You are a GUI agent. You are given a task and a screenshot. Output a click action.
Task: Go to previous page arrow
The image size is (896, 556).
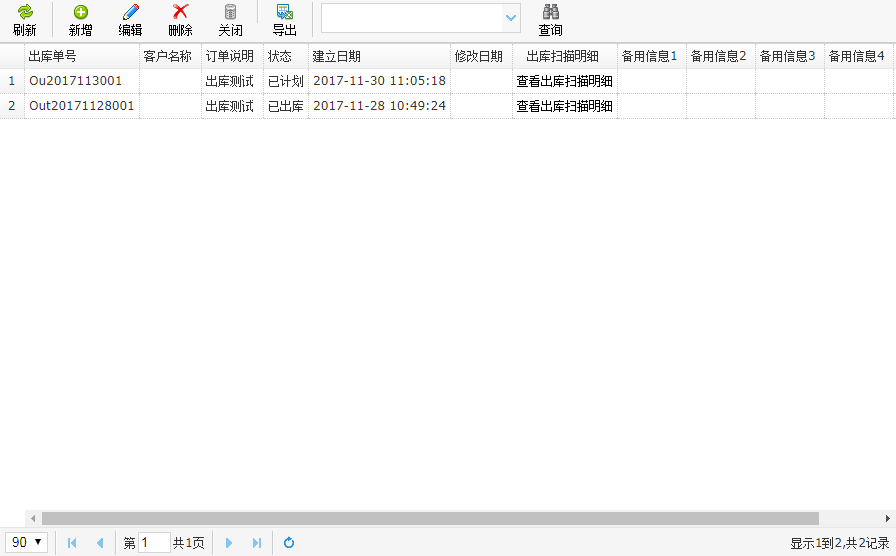point(99,543)
